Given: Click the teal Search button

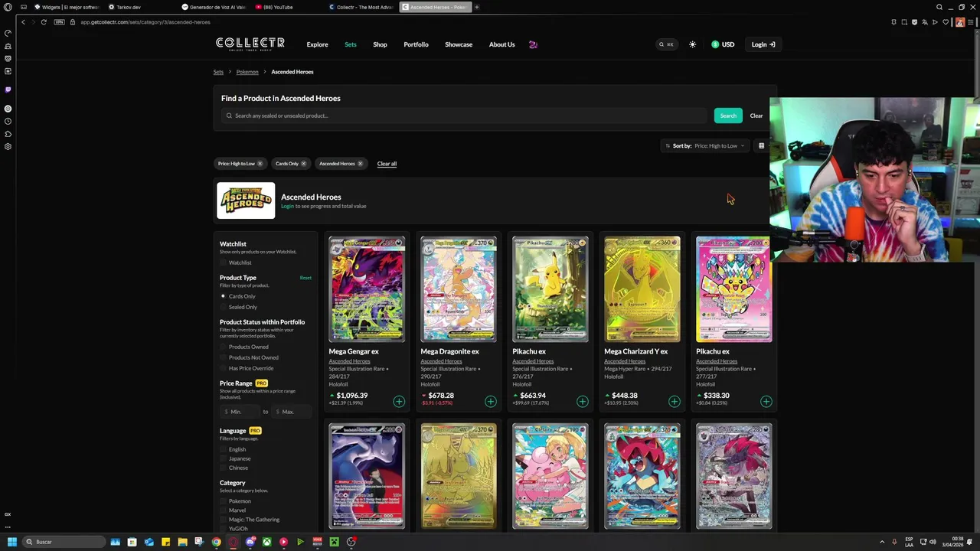Looking at the screenshot, I should 728,116.
